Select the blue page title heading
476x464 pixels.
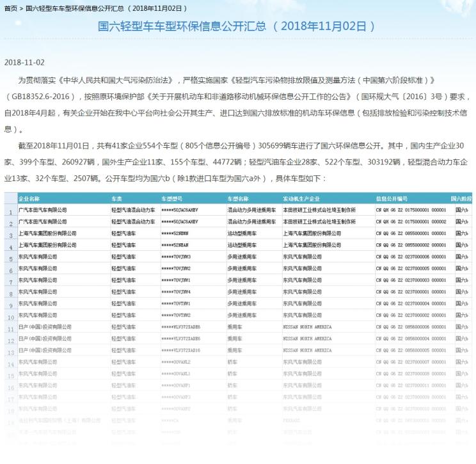tap(237, 26)
